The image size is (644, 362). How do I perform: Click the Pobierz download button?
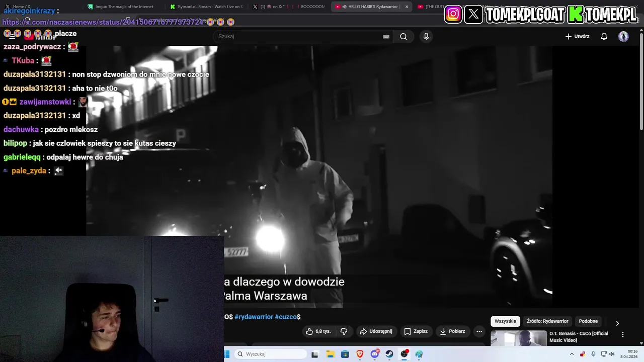453,331
